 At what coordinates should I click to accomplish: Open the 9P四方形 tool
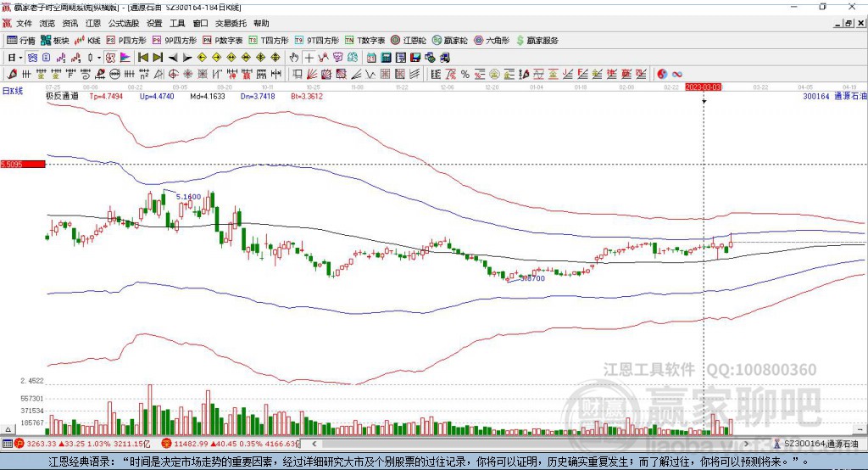175,41
